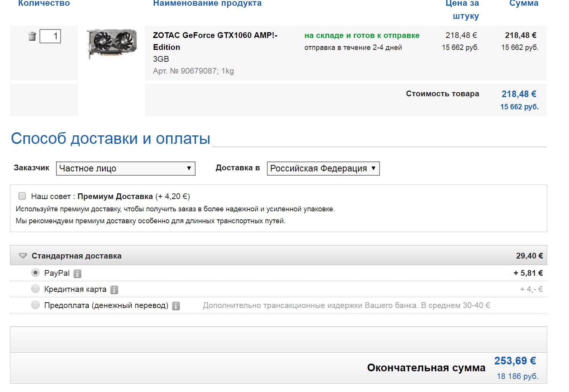Open info icon beside Кредитная карта
Screen dimensions: 569x392
(114, 290)
